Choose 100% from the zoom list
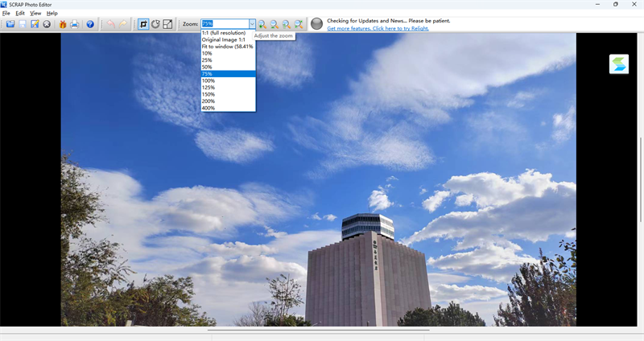 click(208, 80)
